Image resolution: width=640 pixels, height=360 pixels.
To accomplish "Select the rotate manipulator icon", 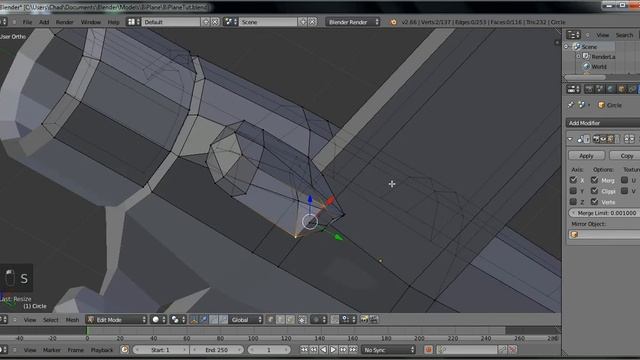I will (x=213, y=320).
